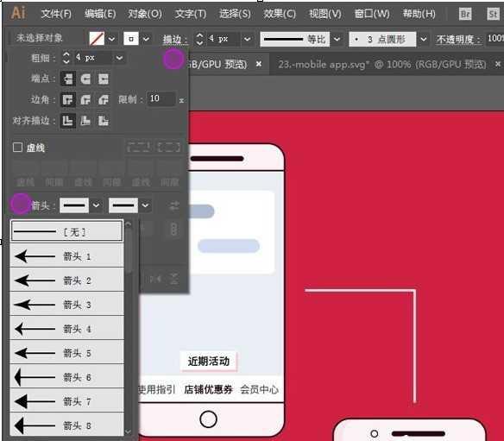Click 会员中心 text in mockup
This screenshot has width=504, height=441.
pyautogui.click(x=259, y=389)
